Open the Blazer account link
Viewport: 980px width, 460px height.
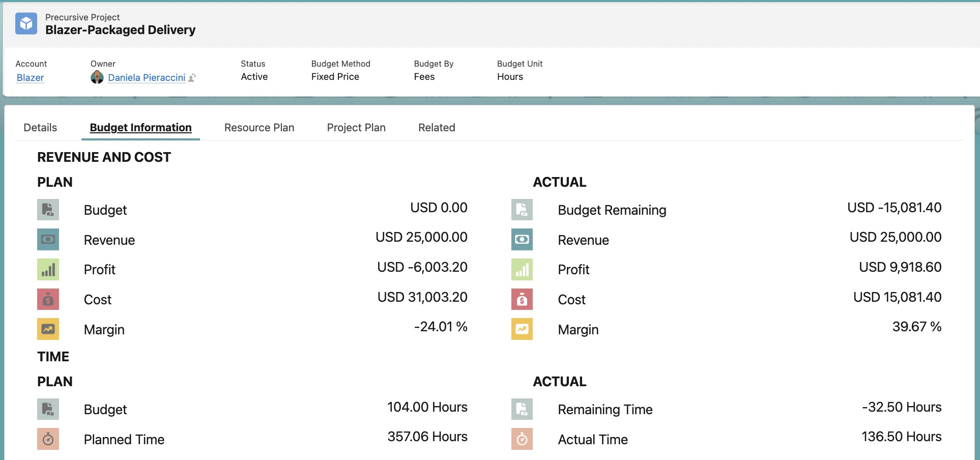31,77
